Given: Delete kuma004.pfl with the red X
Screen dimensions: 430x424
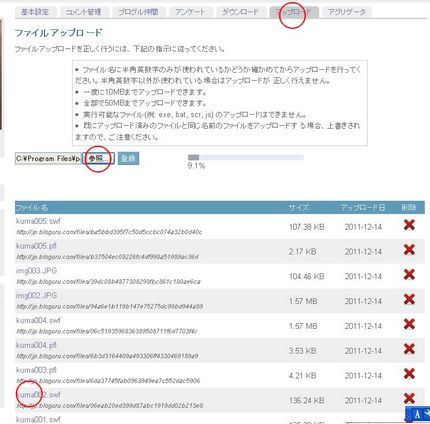Looking at the screenshot, I should [409, 349].
